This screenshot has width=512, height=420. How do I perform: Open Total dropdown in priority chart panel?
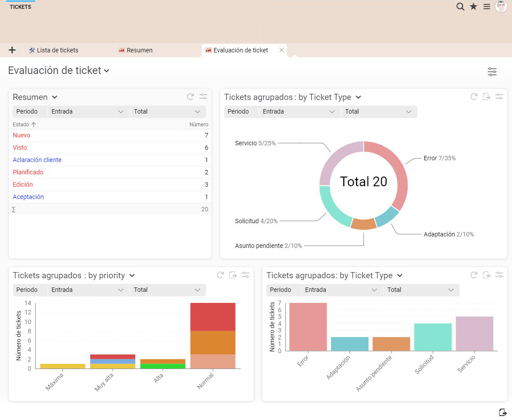(x=168, y=290)
